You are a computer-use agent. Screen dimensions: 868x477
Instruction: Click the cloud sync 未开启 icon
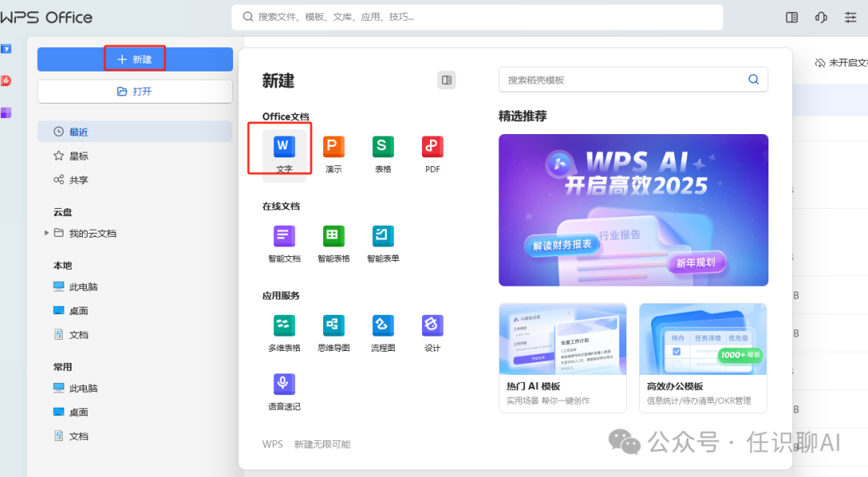coord(820,63)
